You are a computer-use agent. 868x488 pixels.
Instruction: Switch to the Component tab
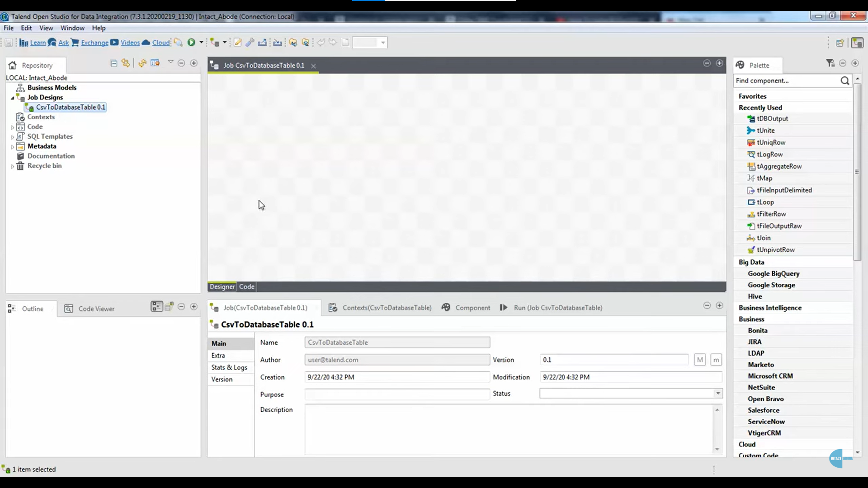coord(472,308)
